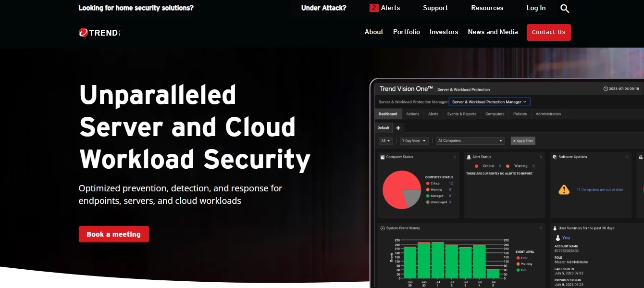Click the Master Administrator role text
Viewport: 644px width, 288px height.
(571, 262)
